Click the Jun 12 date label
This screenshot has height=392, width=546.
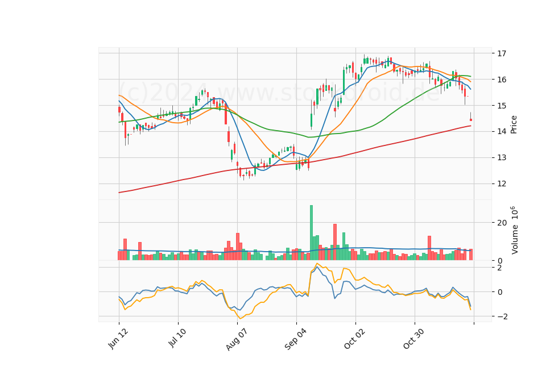[x=118, y=339]
